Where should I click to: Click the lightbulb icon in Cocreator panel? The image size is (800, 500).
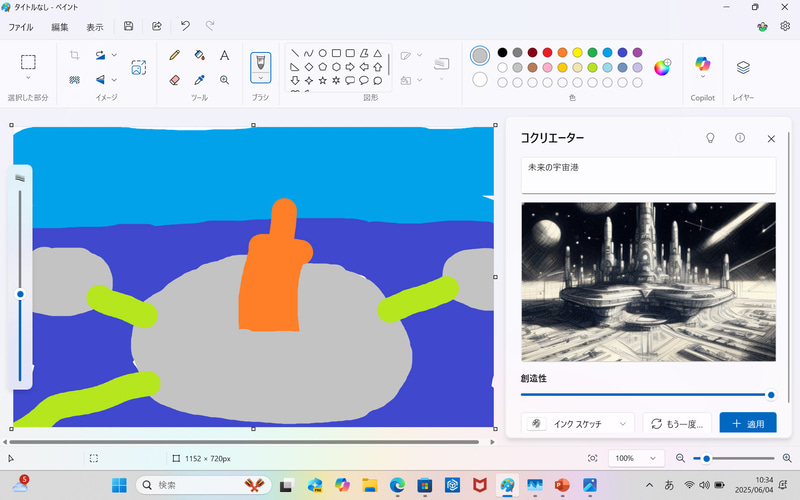click(x=710, y=138)
